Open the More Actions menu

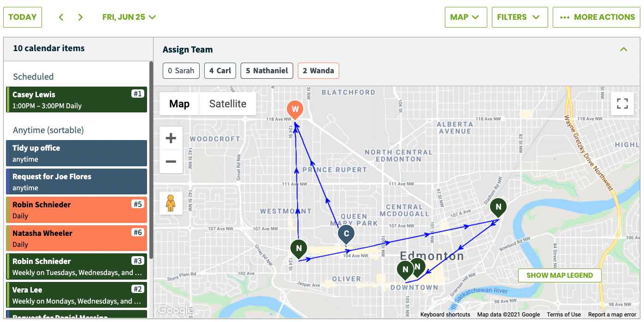pyautogui.click(x=597, y=17)
